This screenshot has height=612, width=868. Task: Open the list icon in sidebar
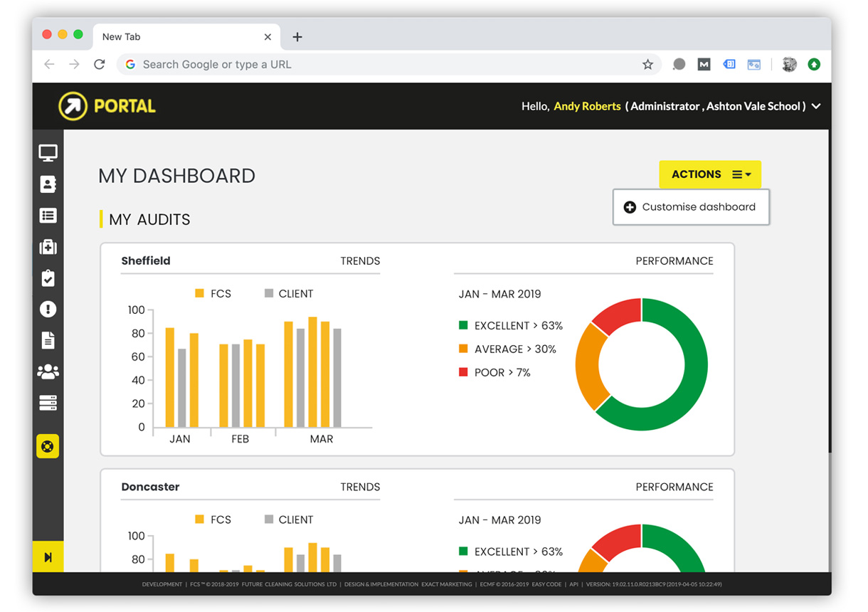click(x=48, y=216)
